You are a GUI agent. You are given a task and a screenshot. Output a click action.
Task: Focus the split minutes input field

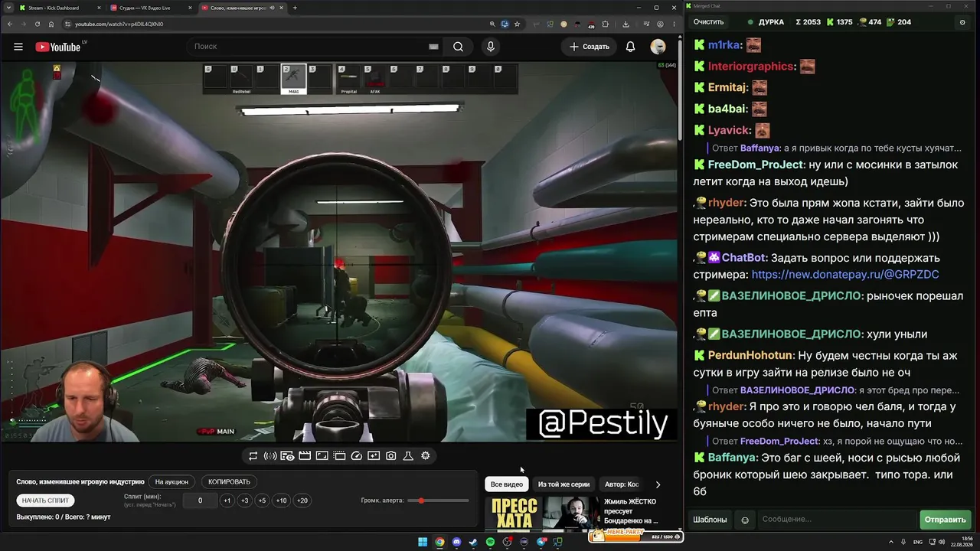coord(200,500)
